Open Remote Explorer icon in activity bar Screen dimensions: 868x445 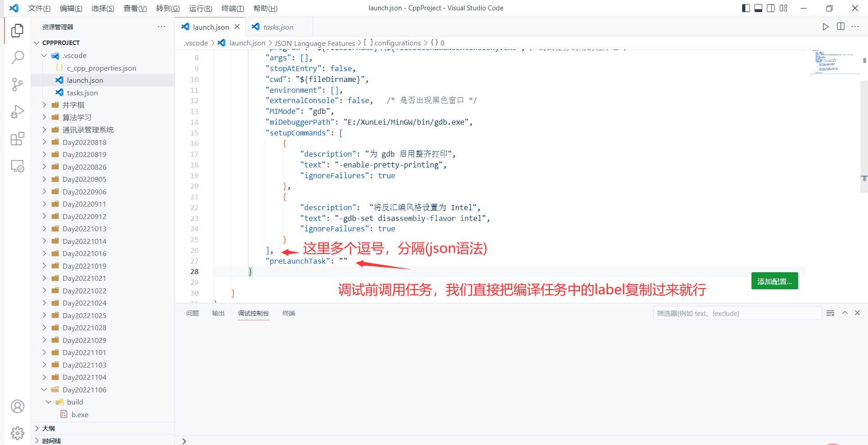click(x=17, y=166)
